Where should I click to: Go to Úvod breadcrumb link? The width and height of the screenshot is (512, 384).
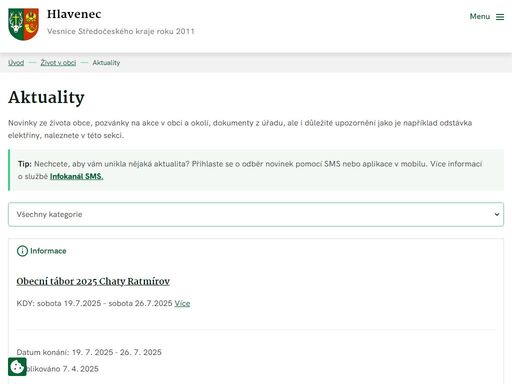[16, 63]
